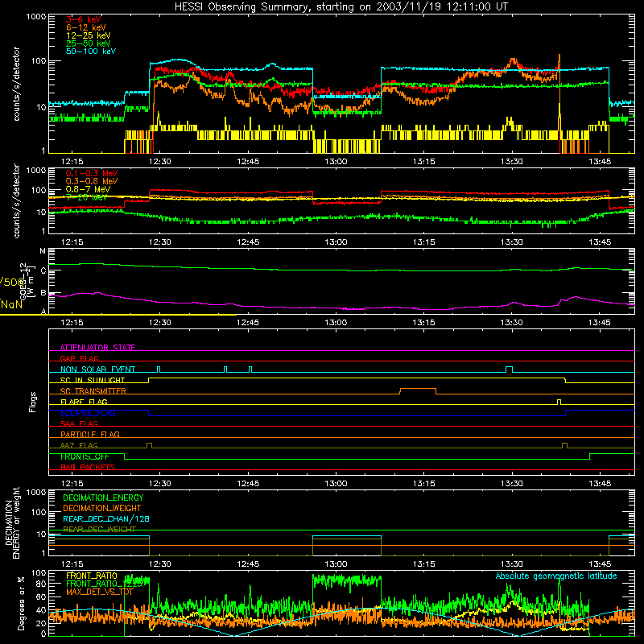Image resolution: width=644 pixels, height=644 pixels.
Task: Click the DECIMATION_WEIGHT legend label
Action: pos(102,508)
